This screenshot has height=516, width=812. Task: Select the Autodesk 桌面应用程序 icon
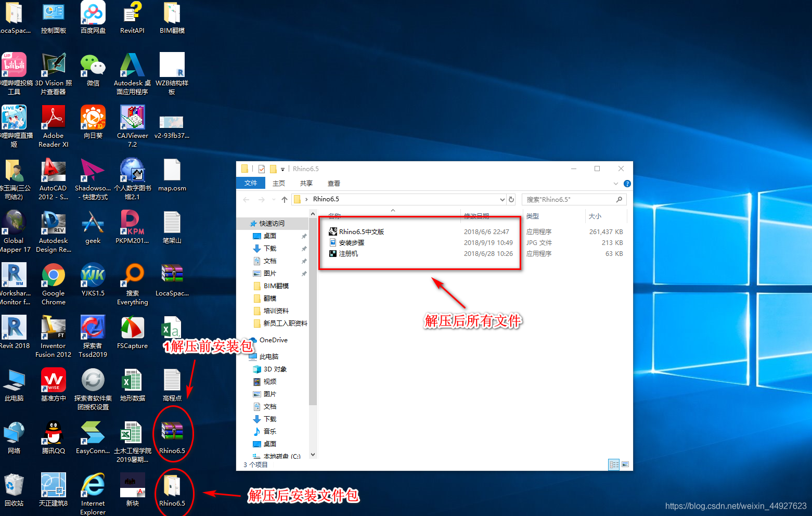click(133, 74)
